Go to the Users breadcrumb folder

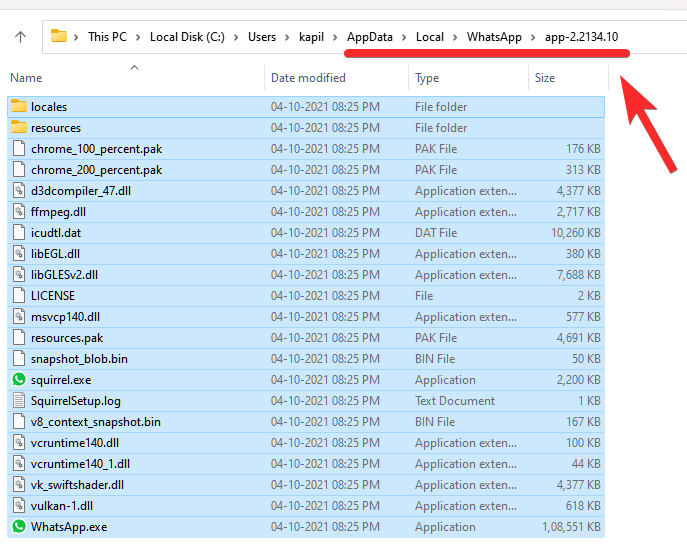pyautogui.click(x=262, y=37)
